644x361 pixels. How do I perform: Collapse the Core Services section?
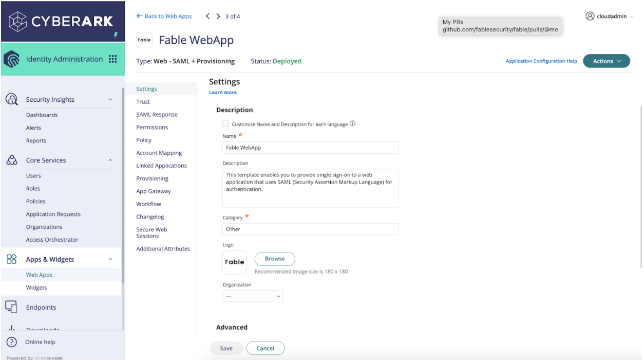pyautogui.click(x=110, y=160)
